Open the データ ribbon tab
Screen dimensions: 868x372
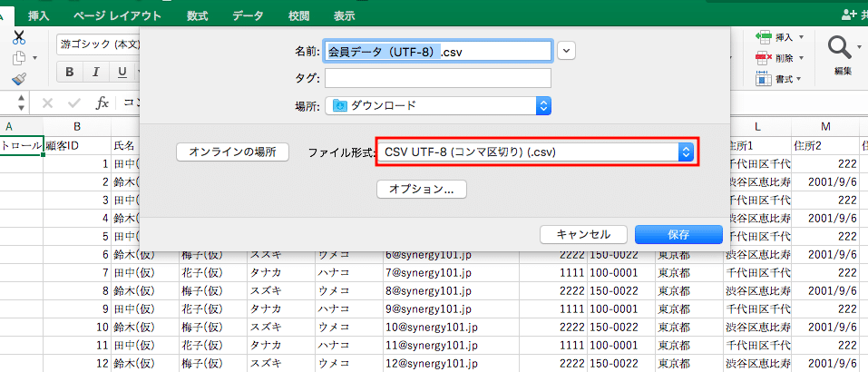[248, 16]
